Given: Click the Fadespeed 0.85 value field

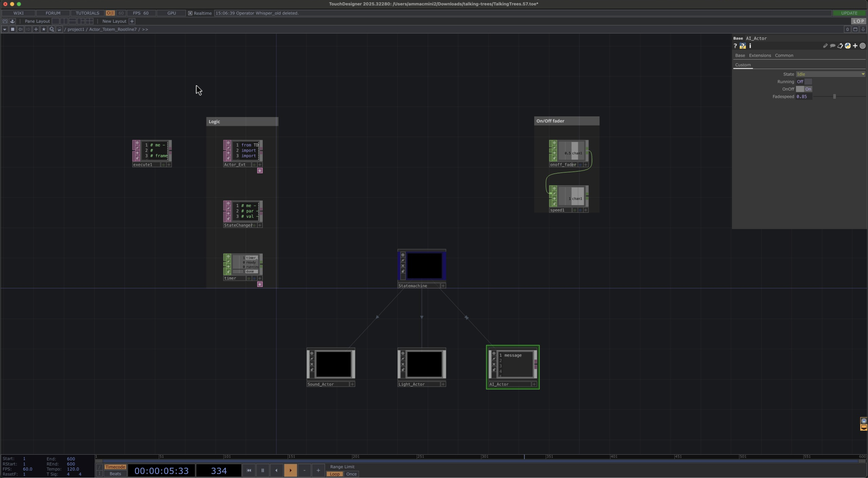Looking at the screenshot, I should 804,97.
